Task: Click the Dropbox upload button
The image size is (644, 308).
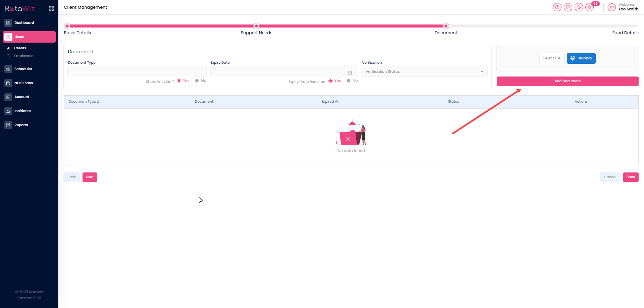Action: pos(581,58)
